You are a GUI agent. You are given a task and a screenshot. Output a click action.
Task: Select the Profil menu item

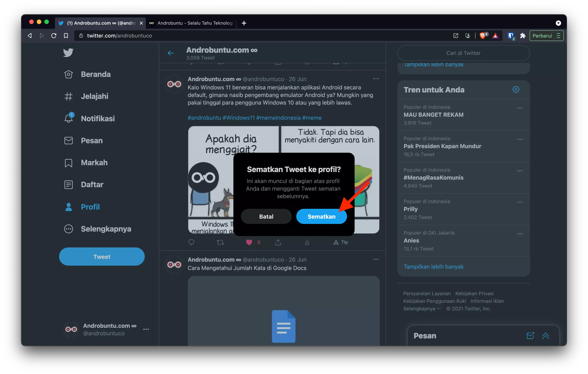pyautogui.click(x=90, y=207)
